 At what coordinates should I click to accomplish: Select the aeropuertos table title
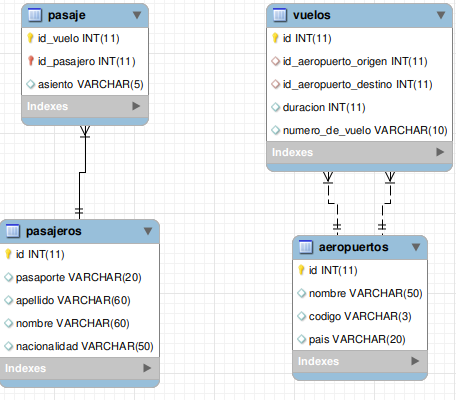point(354,247)
